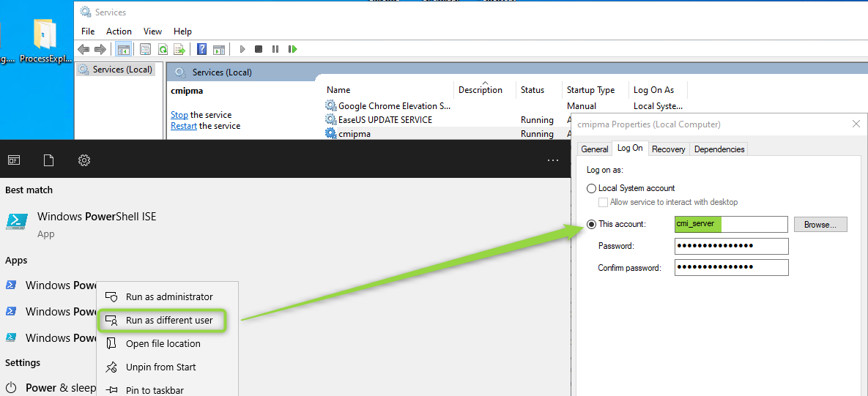Switch to the Recovery tab
Image resolution: width=868 pixels, height=396 pixels.
pos(668,149)
